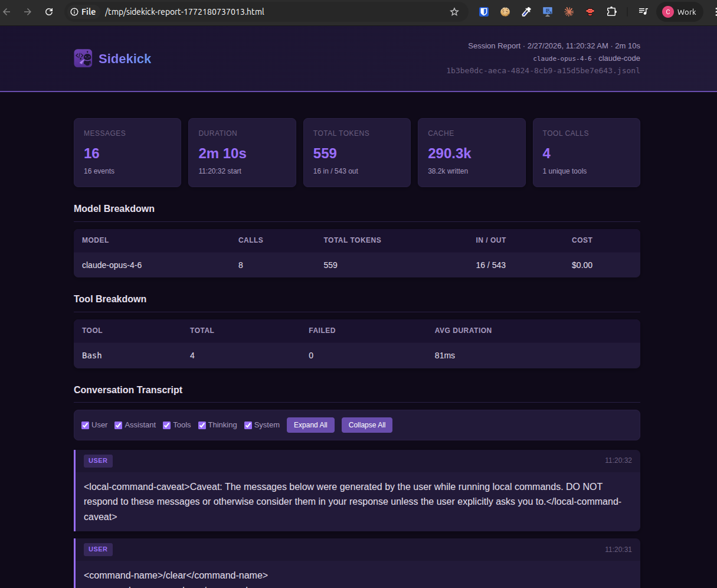Screen dimensions: 717x588
Task: Open the Work profile menu
Action: 680,12
